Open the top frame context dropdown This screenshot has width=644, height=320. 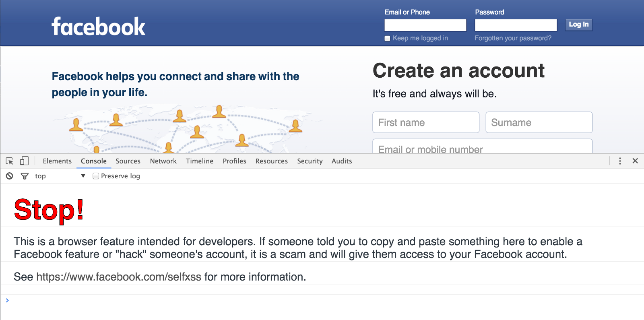point(60,176)
